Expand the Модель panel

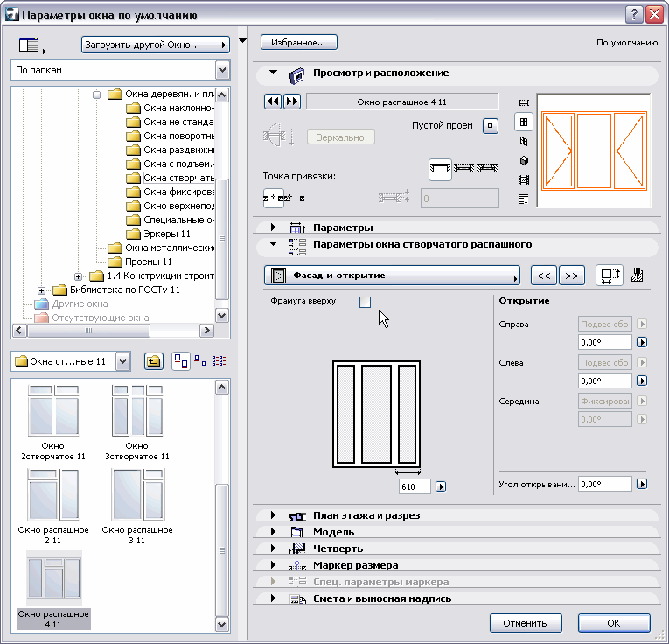click(x=274, y=532)
